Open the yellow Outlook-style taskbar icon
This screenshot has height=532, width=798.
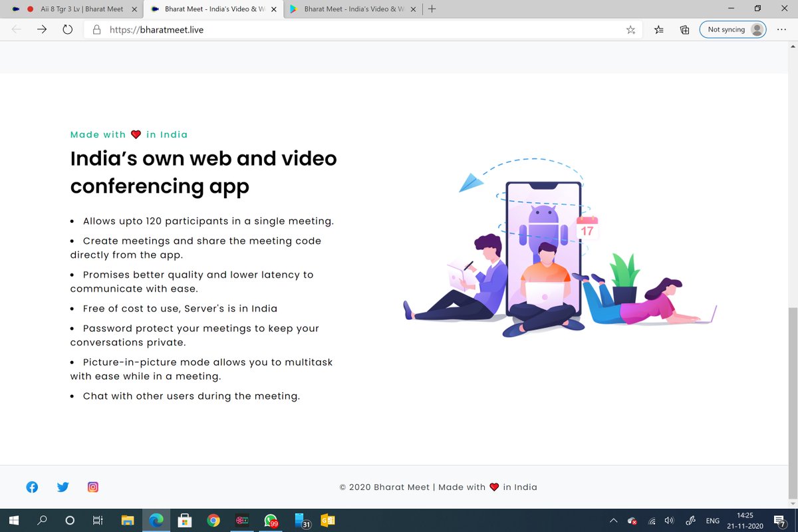pos(327,521)
